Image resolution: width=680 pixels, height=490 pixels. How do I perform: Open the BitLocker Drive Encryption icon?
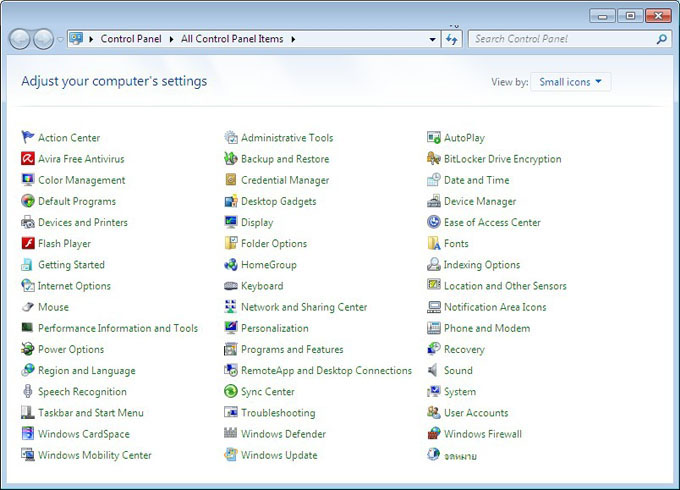tap(434, 158)
